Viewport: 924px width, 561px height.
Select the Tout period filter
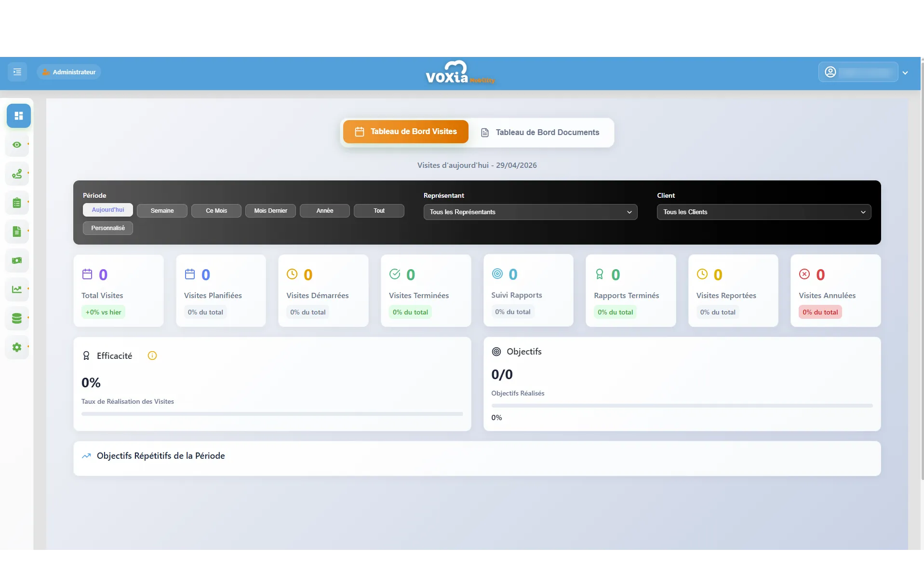click(x=379, y=211)
